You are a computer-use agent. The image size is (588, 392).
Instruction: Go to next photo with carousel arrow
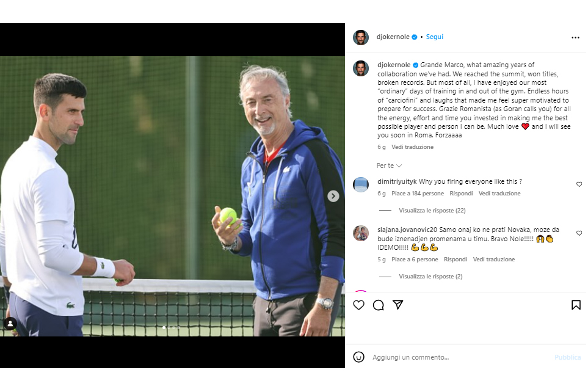(x=333, y=196)
